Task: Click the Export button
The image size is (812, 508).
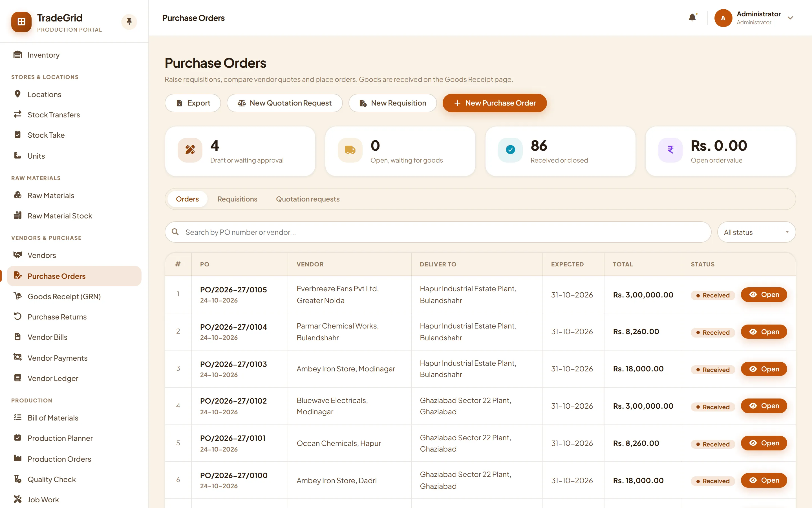Action: click(193, 103)
